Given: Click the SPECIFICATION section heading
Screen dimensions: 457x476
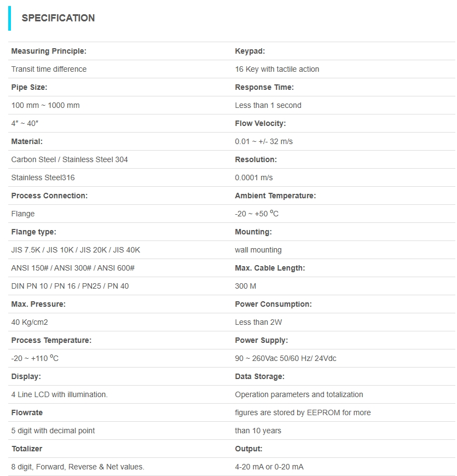Looking at the screenshot, I should coord(58,18).
